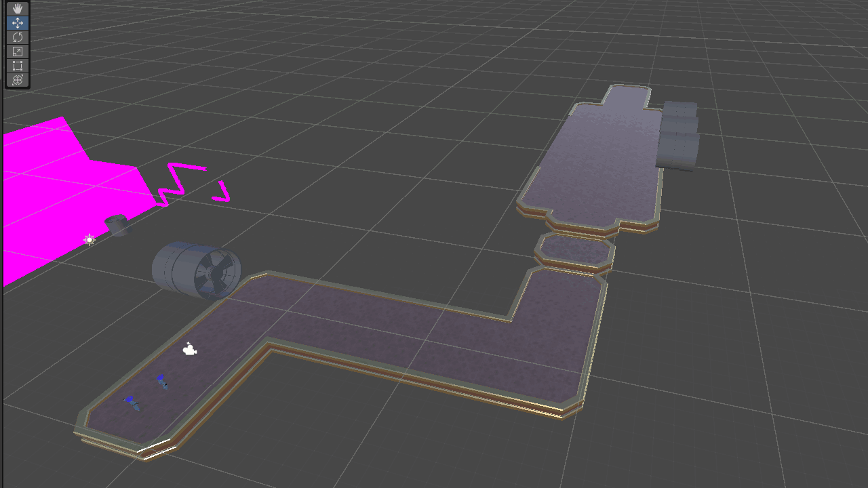Switch to the Rotate tool
Viewport: 868px width, 488px height.
[x=18, y=37]
